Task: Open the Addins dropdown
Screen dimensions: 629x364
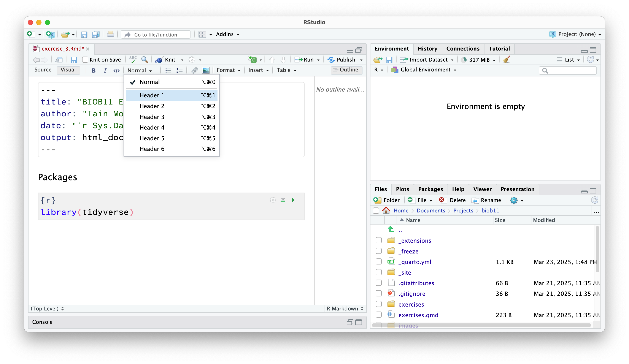Action: (x=227, y=34)
